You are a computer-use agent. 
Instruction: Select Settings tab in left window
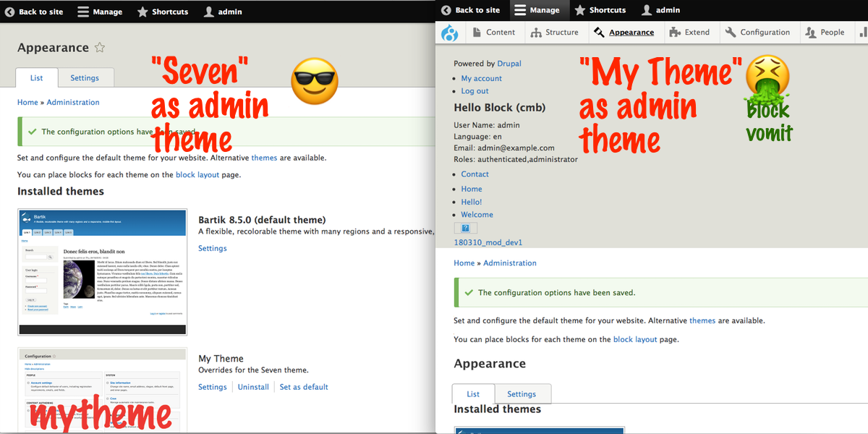(x=85, y=78)
